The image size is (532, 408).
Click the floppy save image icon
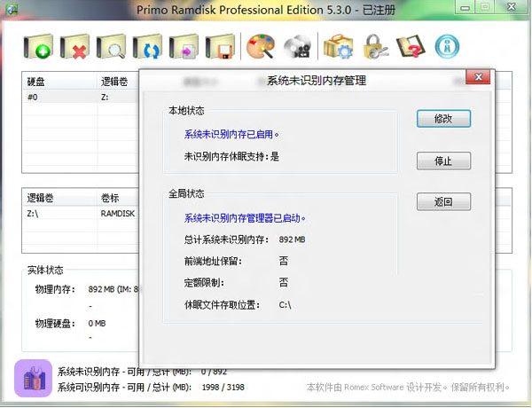click(x=219, y=46)
